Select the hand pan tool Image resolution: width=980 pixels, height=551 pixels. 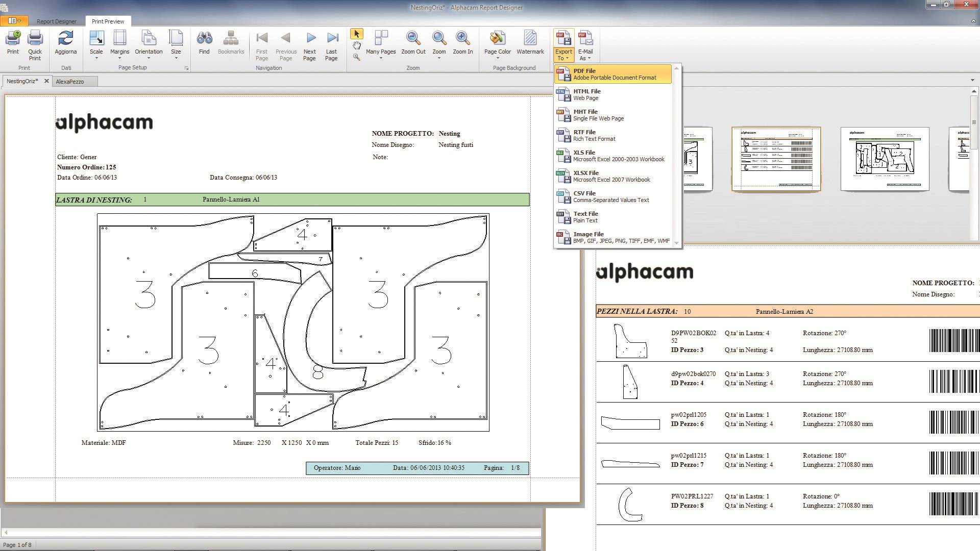click(x=356, y=45)
